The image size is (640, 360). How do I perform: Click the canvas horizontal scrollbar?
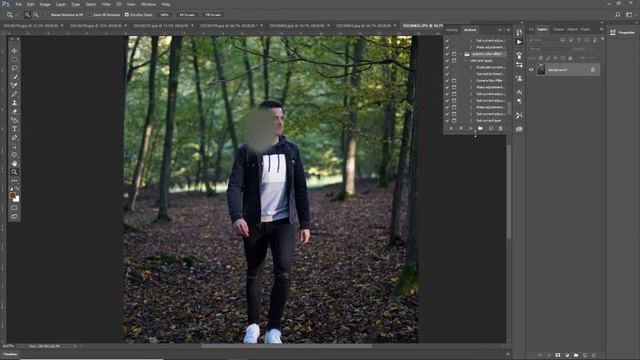[287, 346]
